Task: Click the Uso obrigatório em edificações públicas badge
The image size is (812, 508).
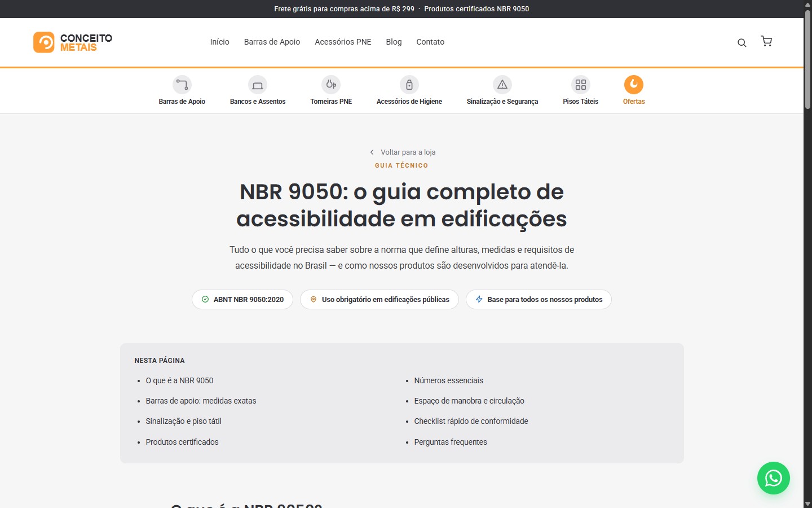Action: tap(379, 300)
